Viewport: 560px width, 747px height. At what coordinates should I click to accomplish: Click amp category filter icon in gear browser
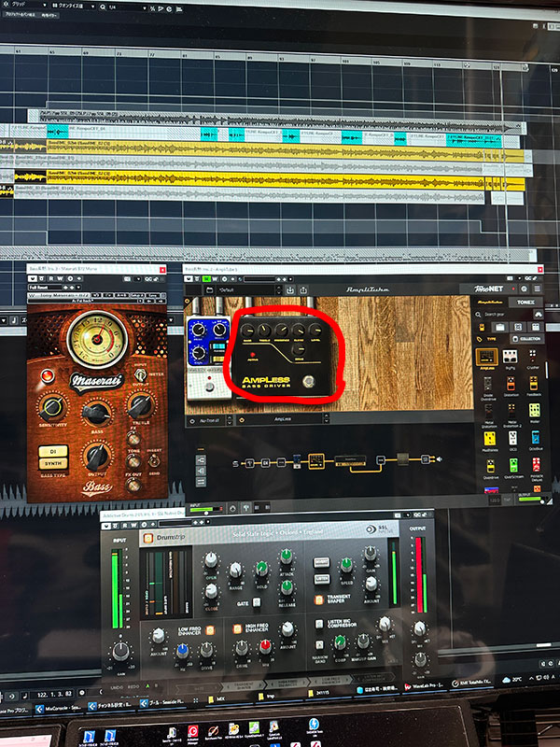tap(499, 327)
